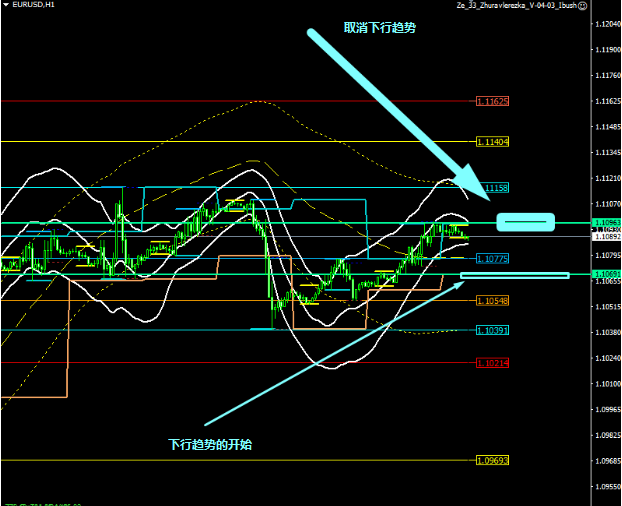Click the yellow 1.11404 level label
This screenshot has height=506, width=622.
(x=493, y=142)
